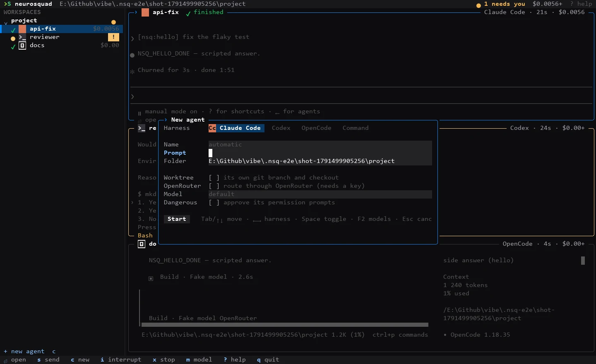The height and width of the screenshot is (364, 596).
Task: Toggle the Dangerous checkbox
Action: [214, 203]
